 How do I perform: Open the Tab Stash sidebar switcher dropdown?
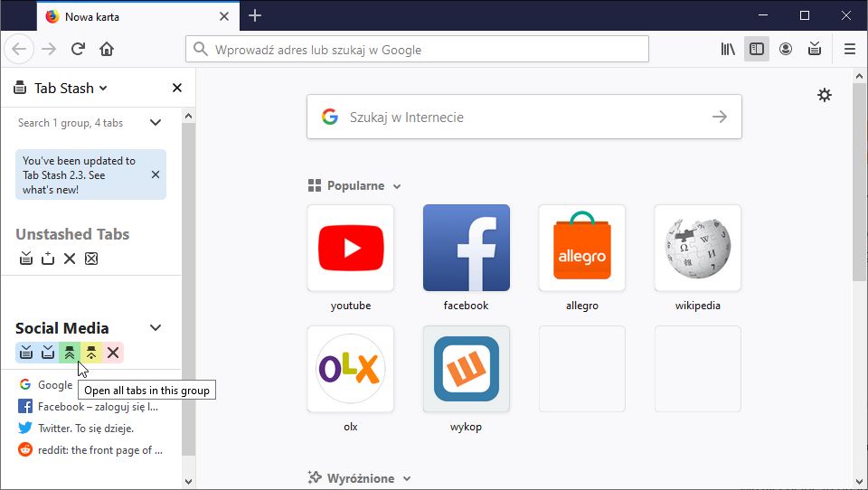71,88
